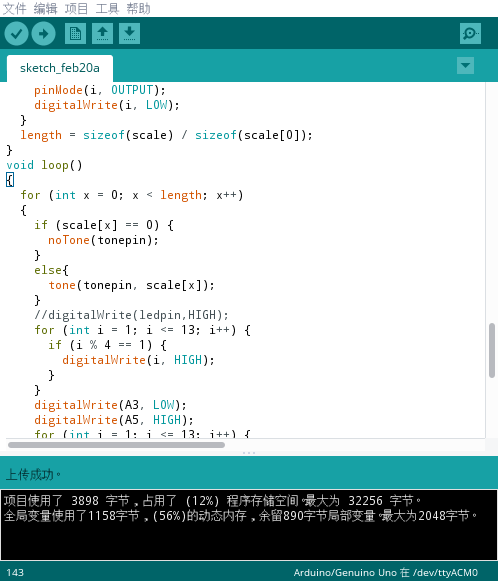Image resolution: width=498 pixels, height=581 pixels.
Task: Open the tab options dropdown arrow
Action: (465, 66)
